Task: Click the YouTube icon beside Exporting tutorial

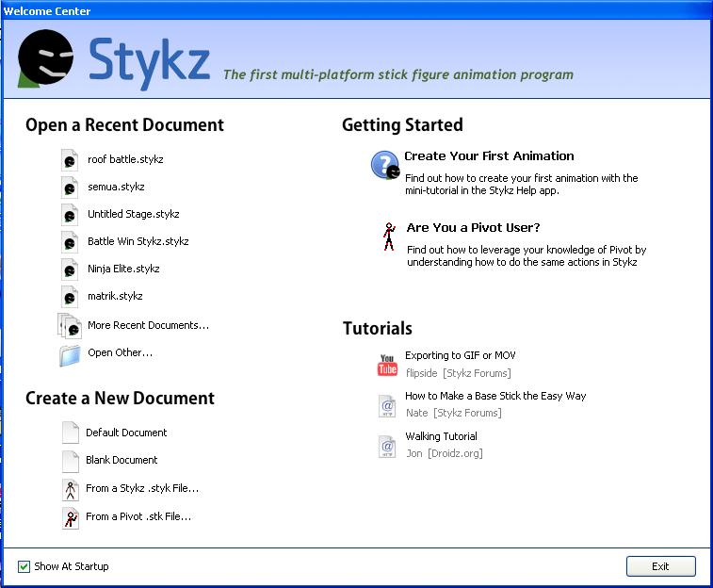Action: pyautogui.click(x=387, y=365)
